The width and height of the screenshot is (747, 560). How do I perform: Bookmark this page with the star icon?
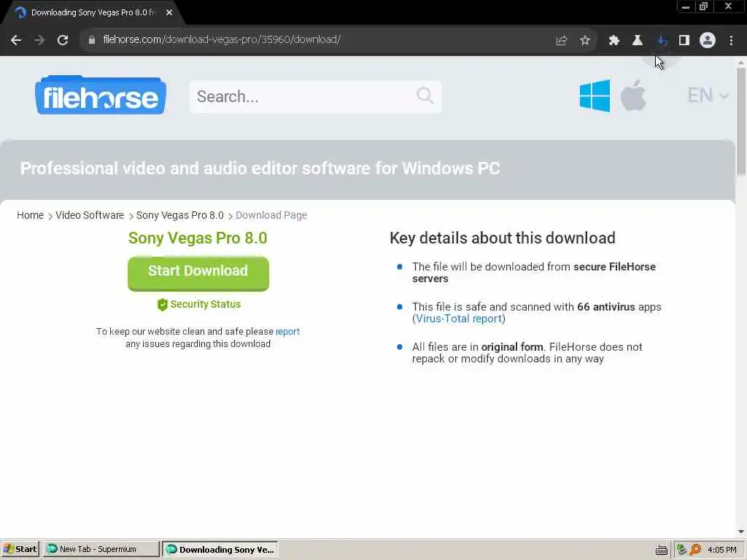584,41
